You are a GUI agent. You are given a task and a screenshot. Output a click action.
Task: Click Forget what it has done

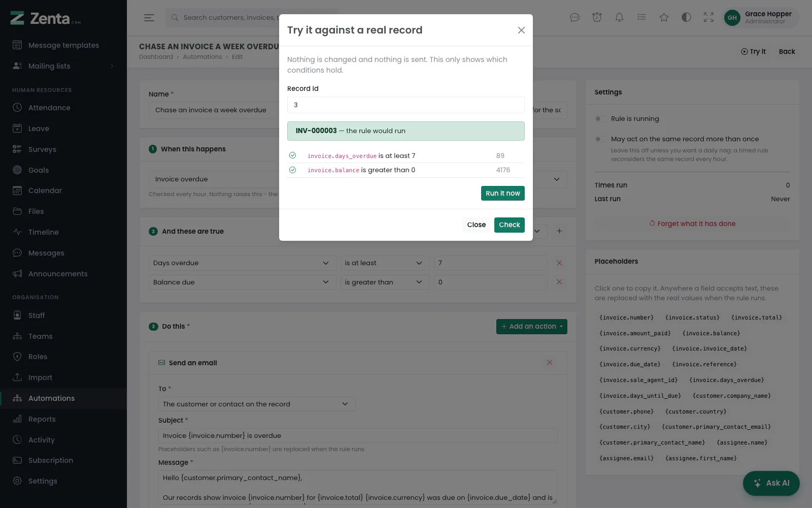coord(692,224)
